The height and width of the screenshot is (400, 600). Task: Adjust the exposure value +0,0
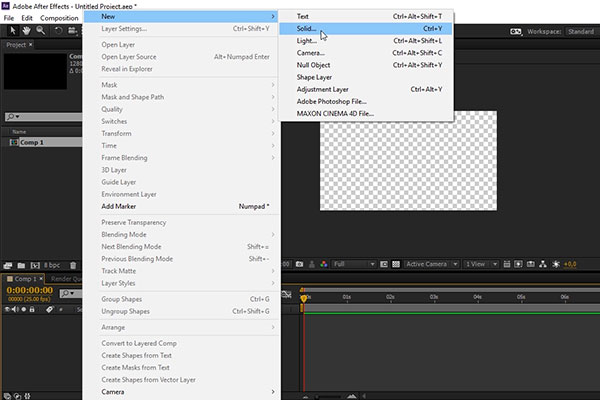[x=570, y=264]
